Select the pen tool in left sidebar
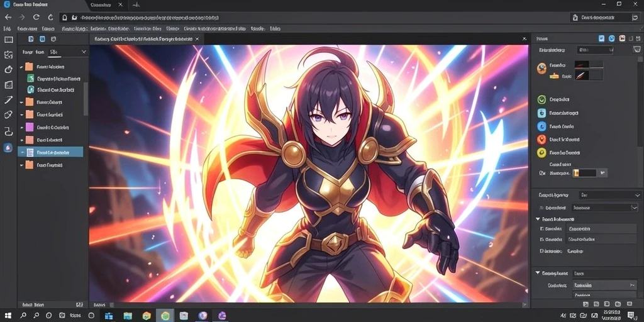 (8, 100)
